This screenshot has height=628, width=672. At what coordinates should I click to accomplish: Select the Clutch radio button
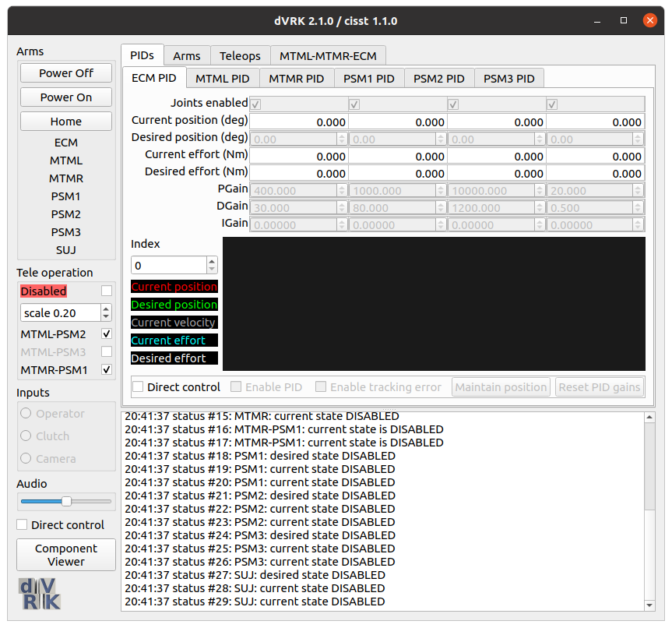(x=26, y=436)
